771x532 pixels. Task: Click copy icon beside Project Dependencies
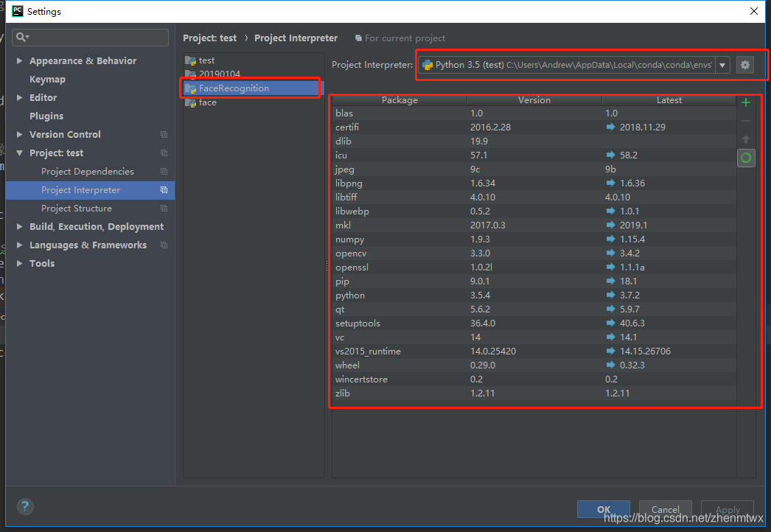pos(164,172)
